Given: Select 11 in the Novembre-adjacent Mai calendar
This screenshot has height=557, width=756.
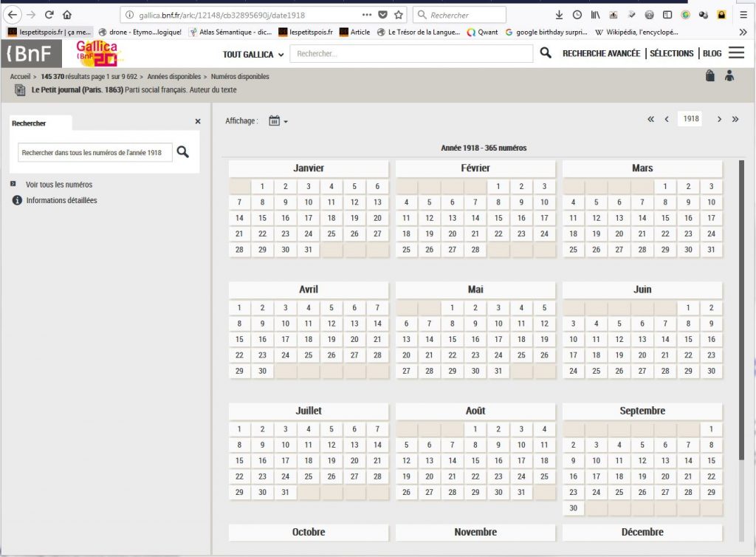Looking at the screenshot, I should 521,323.
